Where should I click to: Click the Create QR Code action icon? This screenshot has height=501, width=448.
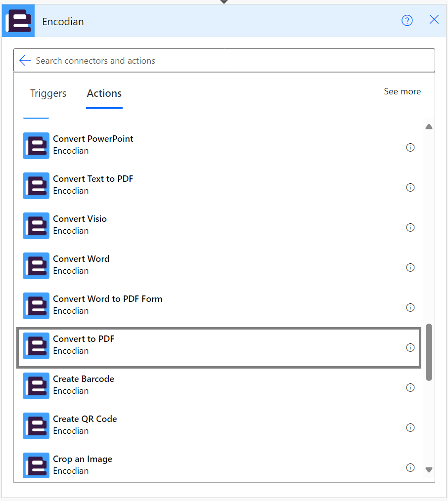click(36, 426)
